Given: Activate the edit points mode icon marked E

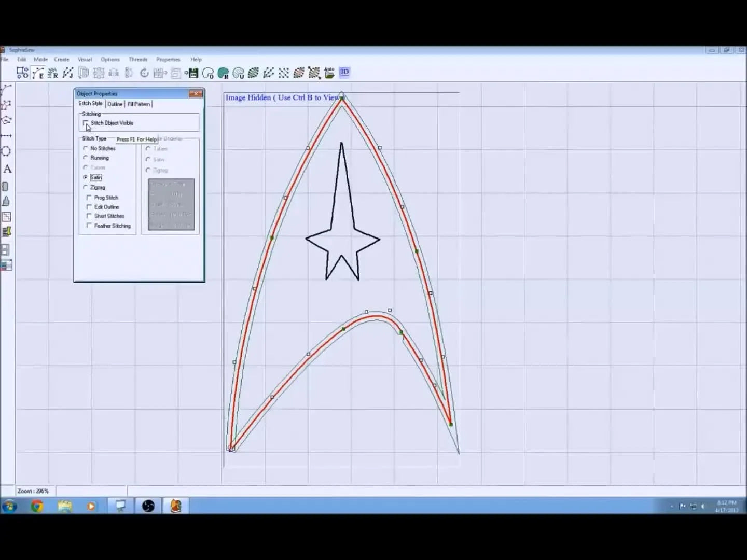Looking at the screenshot, I should point(37,73).
